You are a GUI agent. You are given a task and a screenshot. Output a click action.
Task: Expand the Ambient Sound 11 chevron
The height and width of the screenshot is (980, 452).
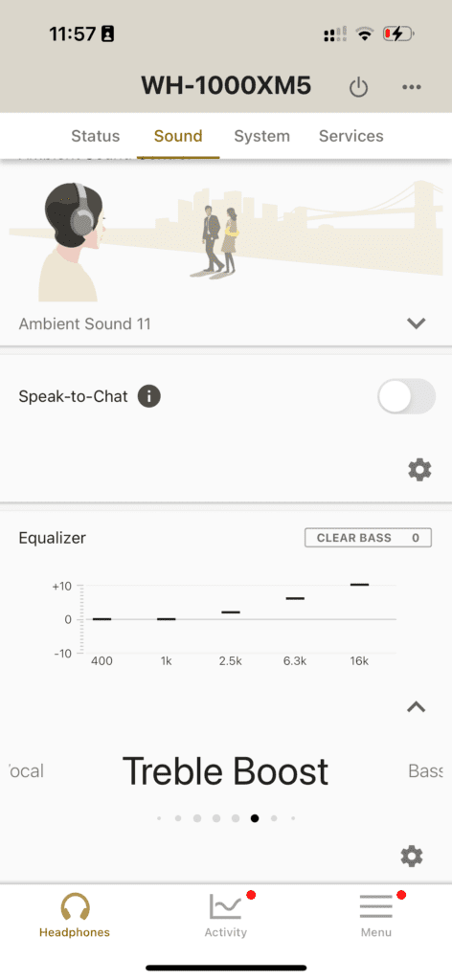416,323
